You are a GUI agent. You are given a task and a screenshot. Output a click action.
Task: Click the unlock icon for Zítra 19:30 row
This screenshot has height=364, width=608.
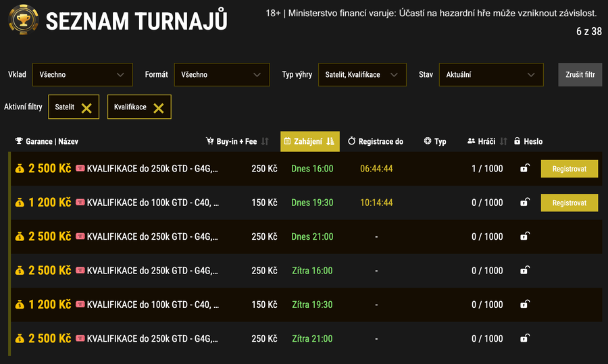coord(525,305)
